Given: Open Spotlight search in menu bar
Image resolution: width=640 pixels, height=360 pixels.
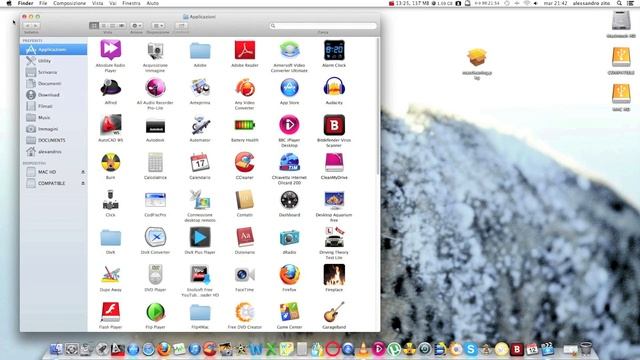Looking at the screenshot, I should [x=619, y=3].
